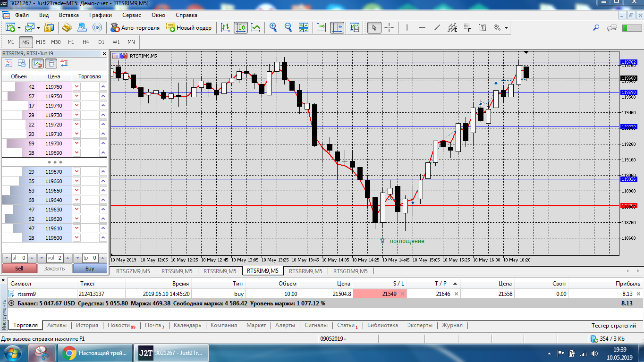
Task: Select the text label tool
Action: (483, 27)
